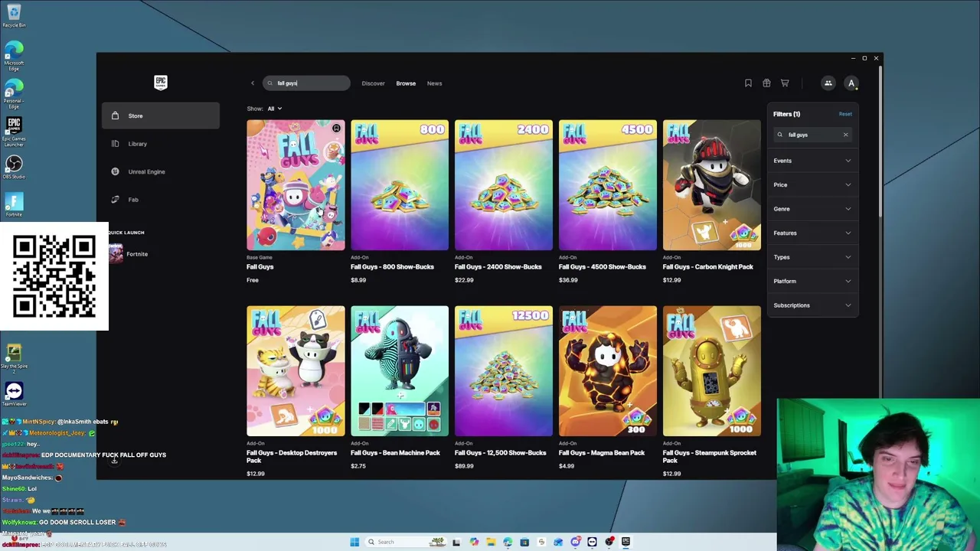Go back using the arrow beside the search box

pos(253,83)
